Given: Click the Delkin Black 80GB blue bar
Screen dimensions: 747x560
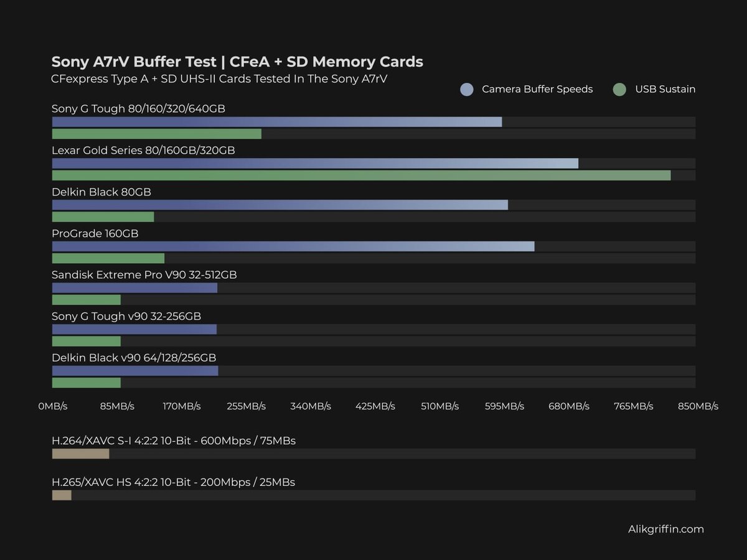Looking at the screenshot, I should click(280, 204).
